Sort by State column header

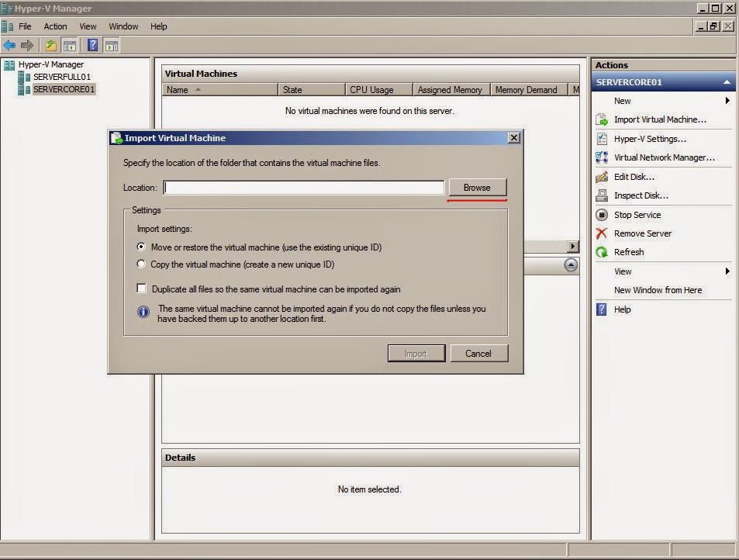312,89
